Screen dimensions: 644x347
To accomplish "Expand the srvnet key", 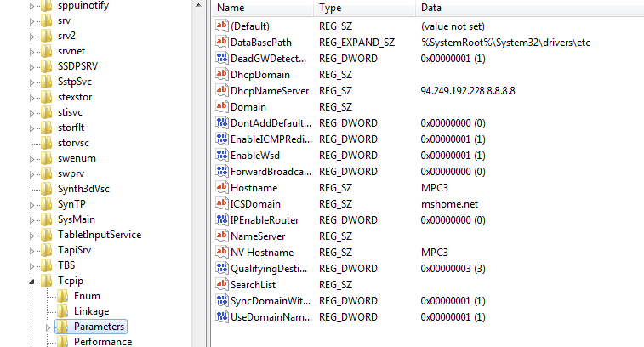I will [x=31, y=52].
